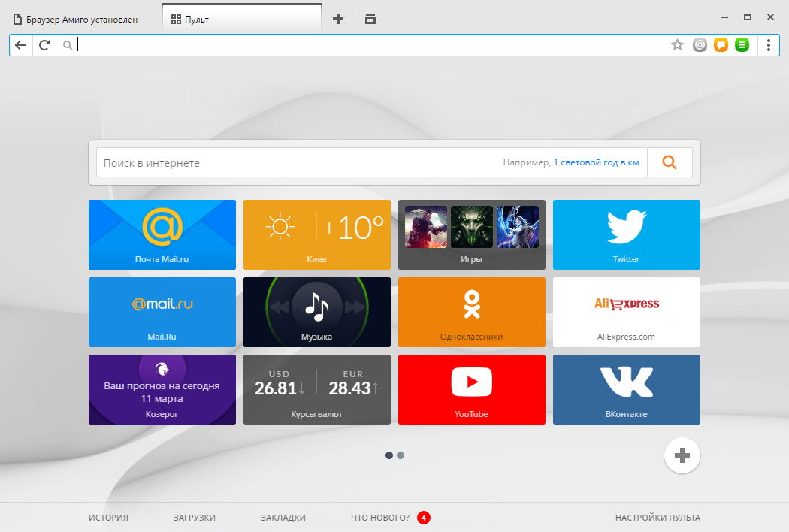This screenshot has width=789, height=532.
Task: Open ЗАГРУЗКИ in the bottom bar
Action: pos(194,518)
